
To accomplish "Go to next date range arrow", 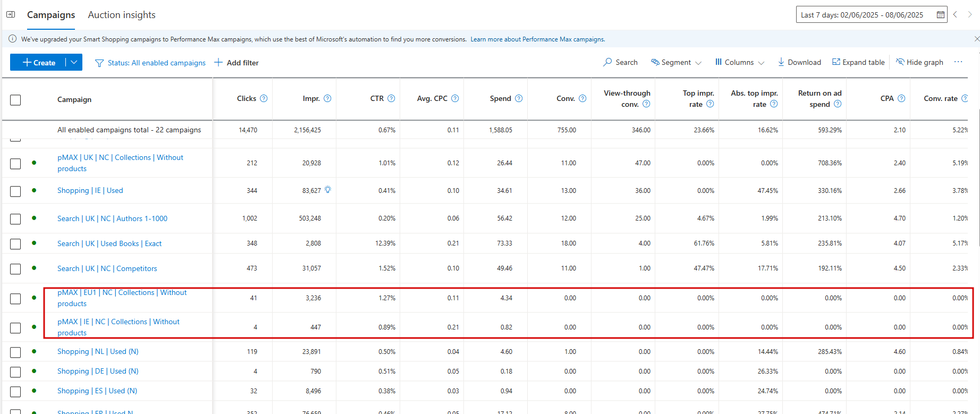I will pos(970,14).
